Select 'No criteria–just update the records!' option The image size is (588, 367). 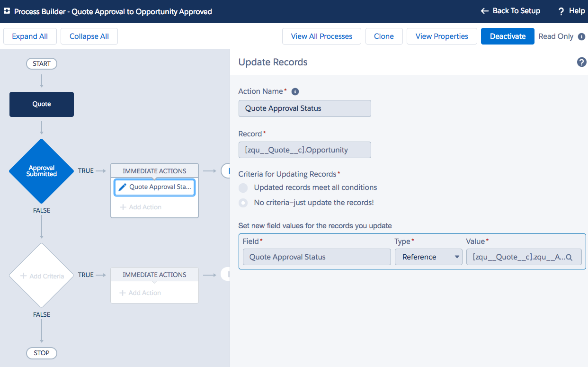[243, 203]
